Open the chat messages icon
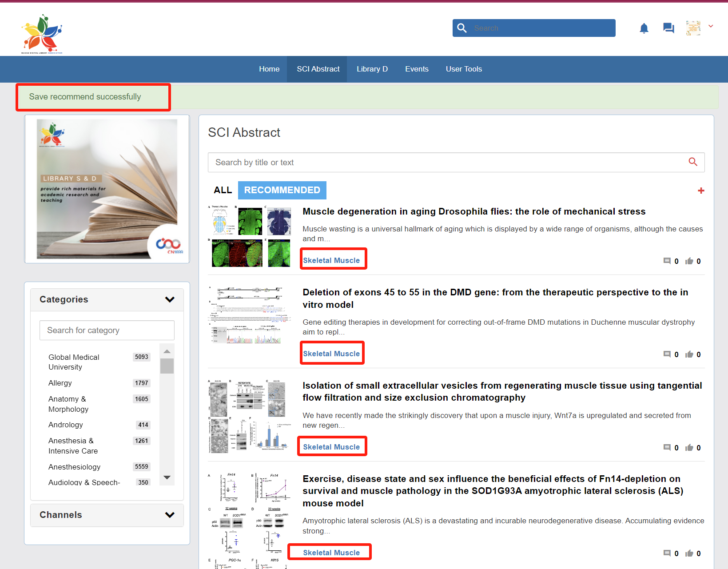 tap(668, 28)
